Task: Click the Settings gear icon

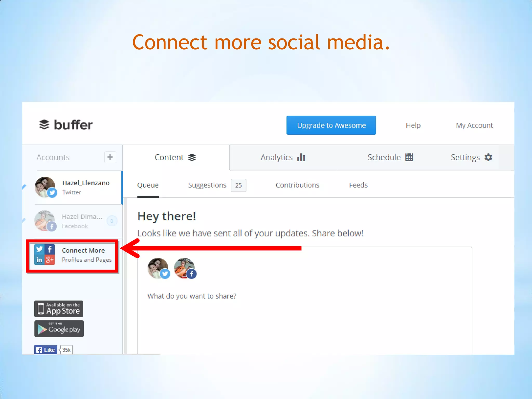Action: point(488,157)
